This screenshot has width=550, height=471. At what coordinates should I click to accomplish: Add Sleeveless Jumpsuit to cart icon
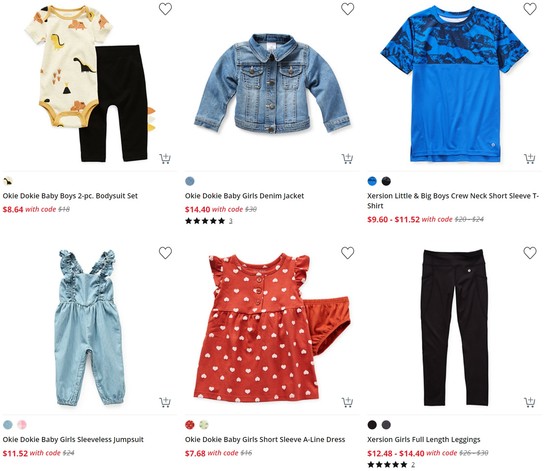point(165,402)
